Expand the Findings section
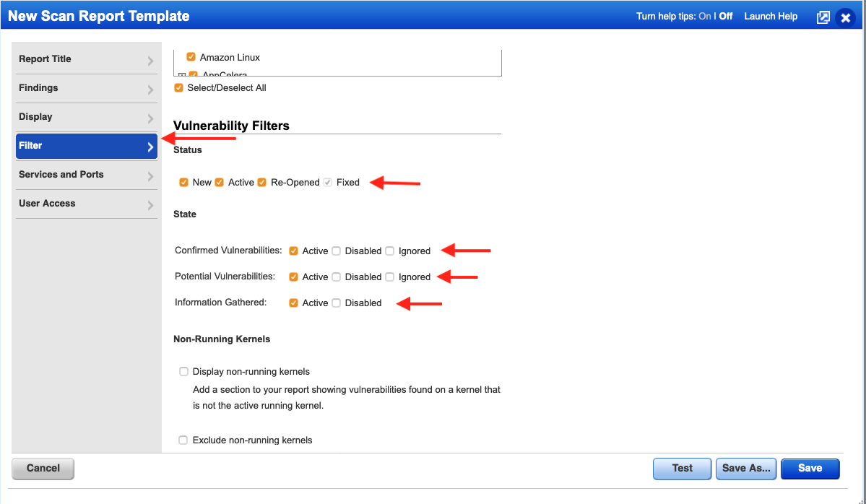This screenshot has height=504, width=866. coord(86,87)
